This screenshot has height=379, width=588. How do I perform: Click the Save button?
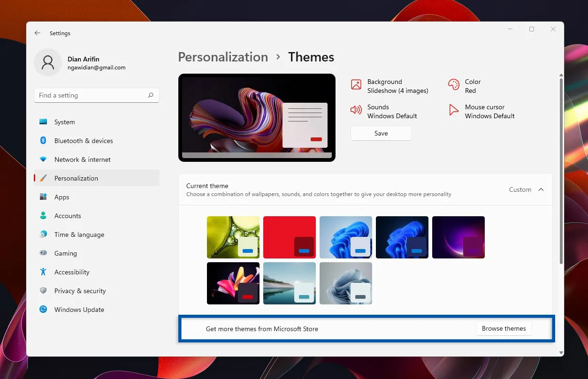[381, 133]
